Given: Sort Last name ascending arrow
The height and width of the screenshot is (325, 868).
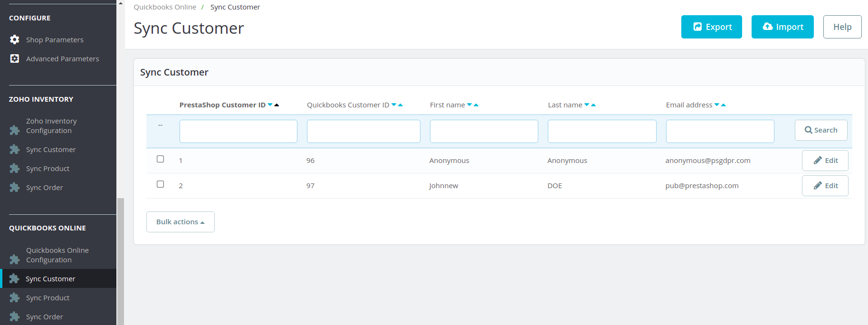Looking at the screenshot, I should coord(593,105).
